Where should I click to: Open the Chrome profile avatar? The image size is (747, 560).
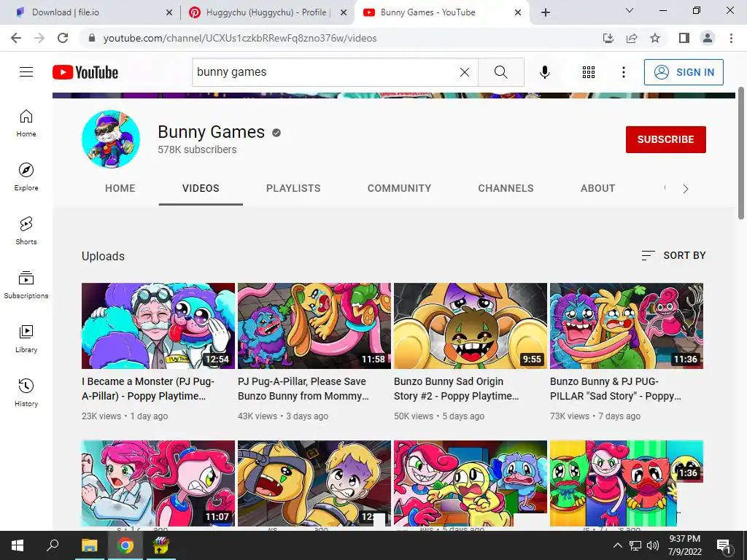708,38
